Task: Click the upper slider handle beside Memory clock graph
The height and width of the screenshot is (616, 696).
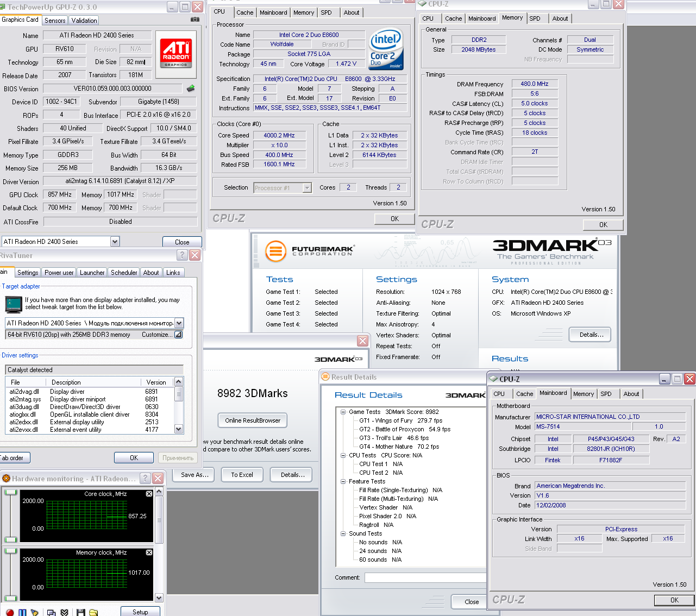Action: tap(10, 551)
